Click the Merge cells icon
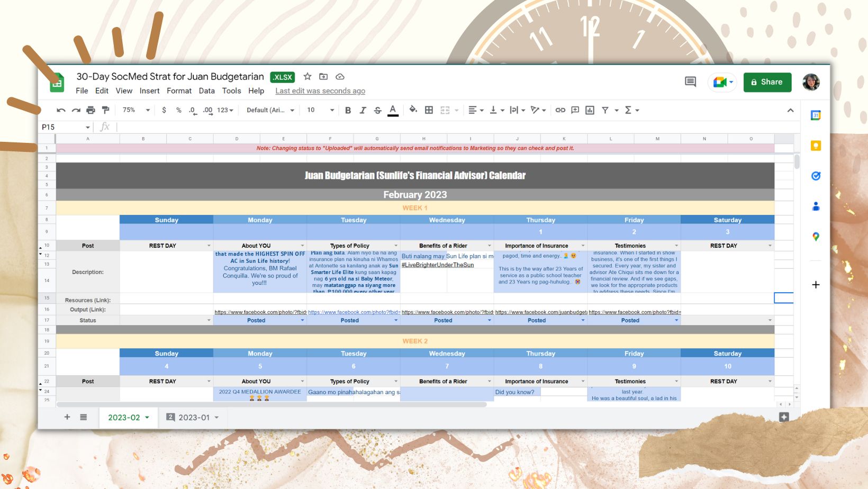The height and width of the screenshot is (489, 868). click(x=445, y=110)
